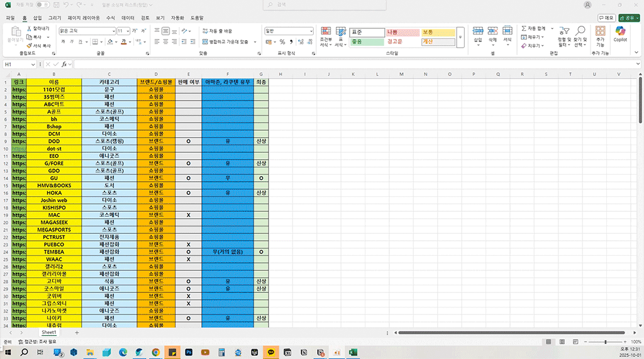
Task: Click the Copilot icon in the ribbon
Action: (620, 34)
